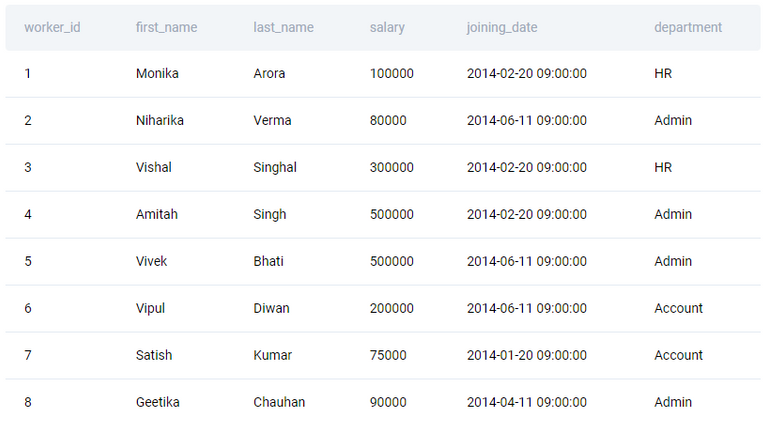Screen dimensions: 768x433
Task: Click the department column header
Action: pos(688,27)
